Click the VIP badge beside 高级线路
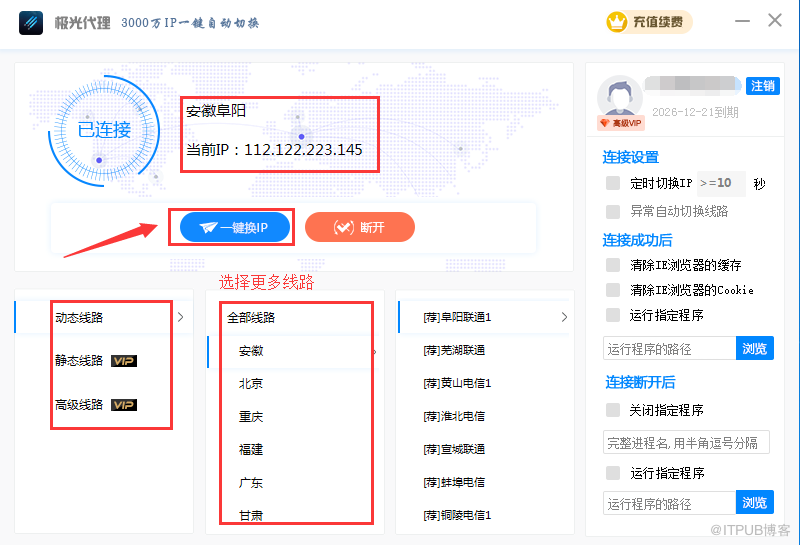The image size is (800, 545). coord(124,405)
